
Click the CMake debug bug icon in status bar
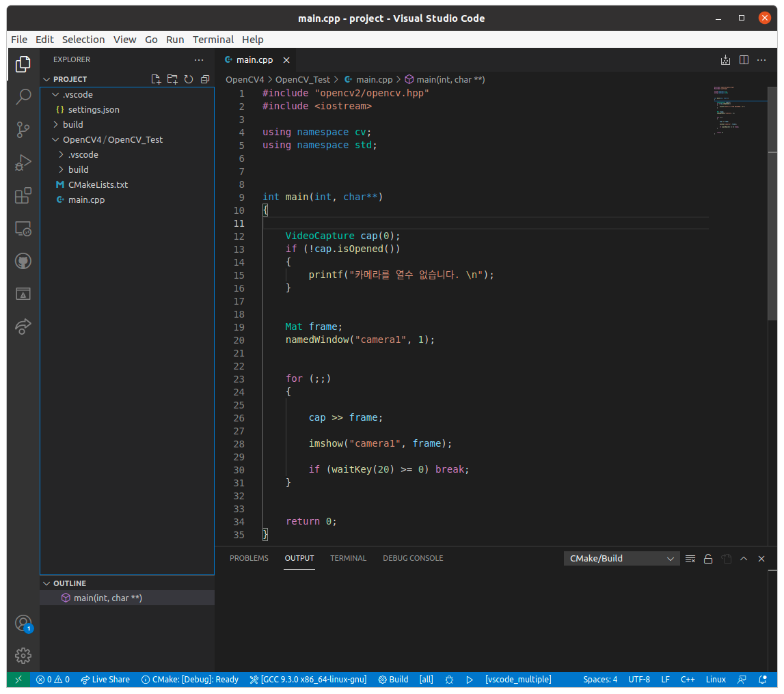point(449,680)
